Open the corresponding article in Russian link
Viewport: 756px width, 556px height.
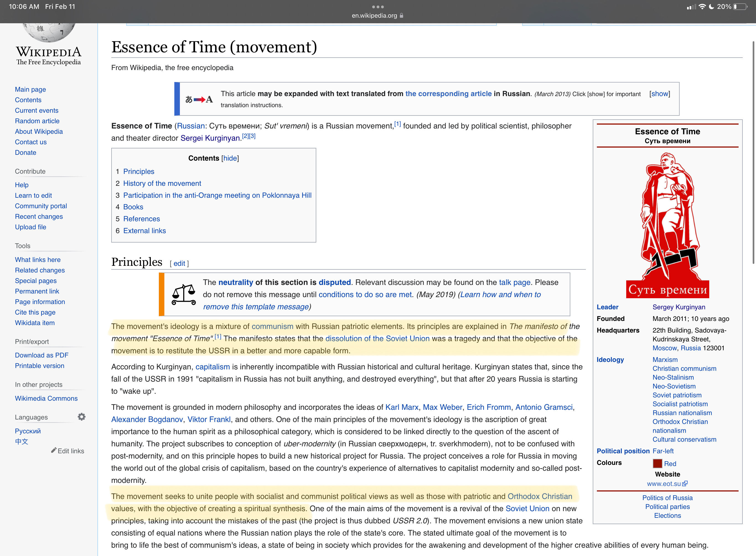448,94
